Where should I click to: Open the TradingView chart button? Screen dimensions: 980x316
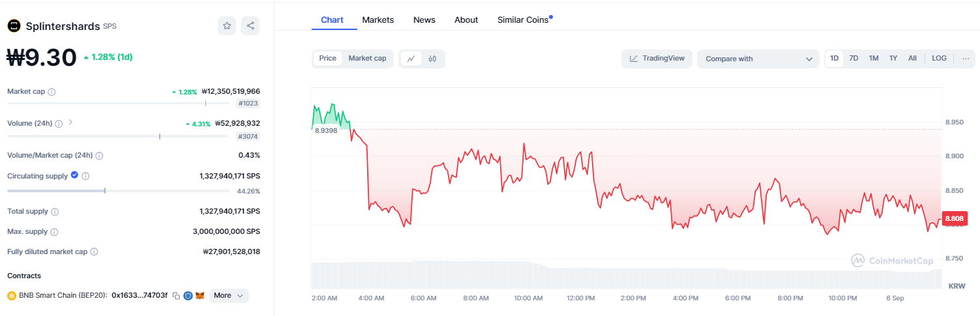click(x=657, y=59)
